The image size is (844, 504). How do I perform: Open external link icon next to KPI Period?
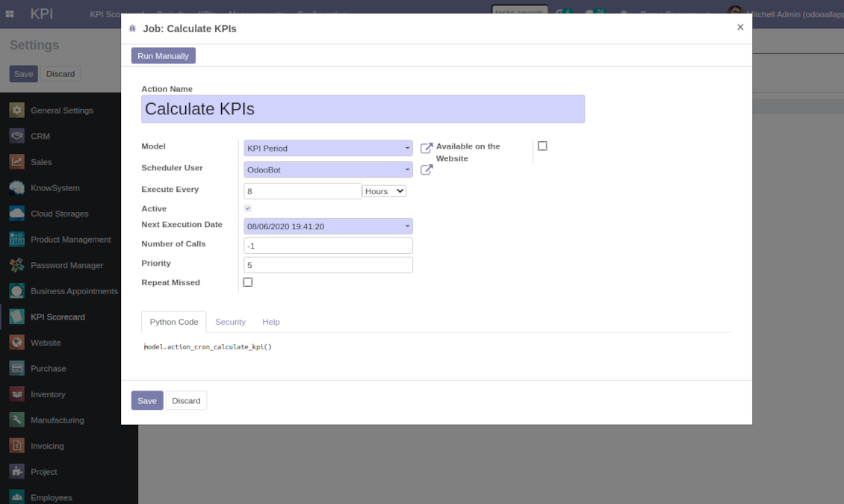pyautogui.click(x=426, y=149)
